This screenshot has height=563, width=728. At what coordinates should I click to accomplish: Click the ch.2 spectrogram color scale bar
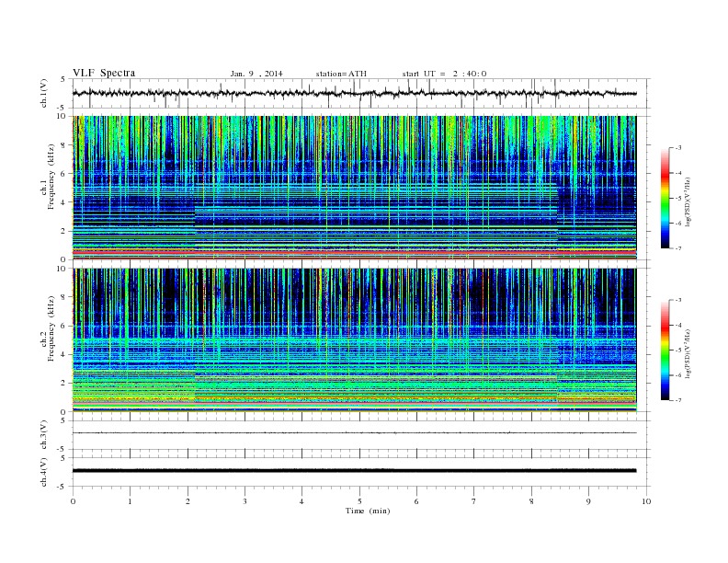pyautogui.click(x=665, y=350)
